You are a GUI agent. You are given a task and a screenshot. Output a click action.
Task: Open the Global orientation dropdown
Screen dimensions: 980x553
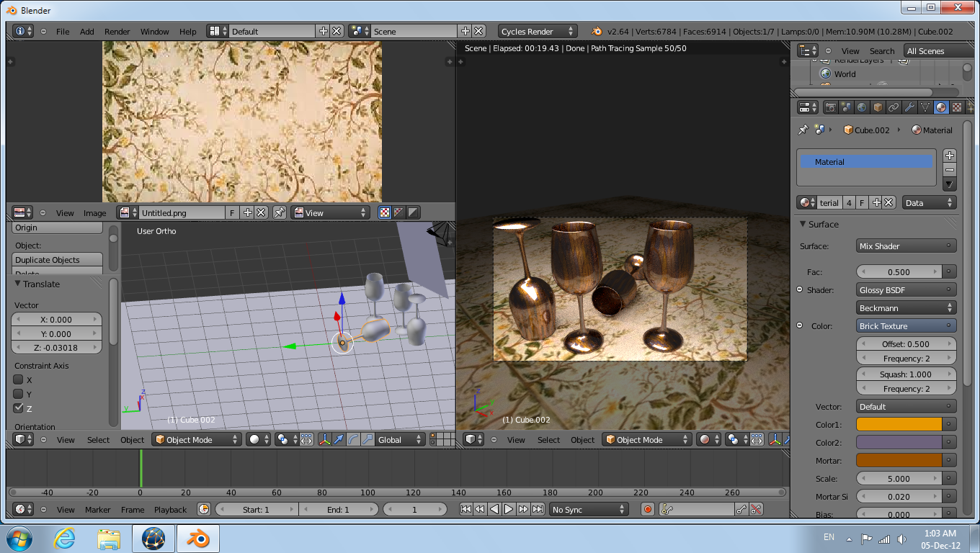[401, 439]
